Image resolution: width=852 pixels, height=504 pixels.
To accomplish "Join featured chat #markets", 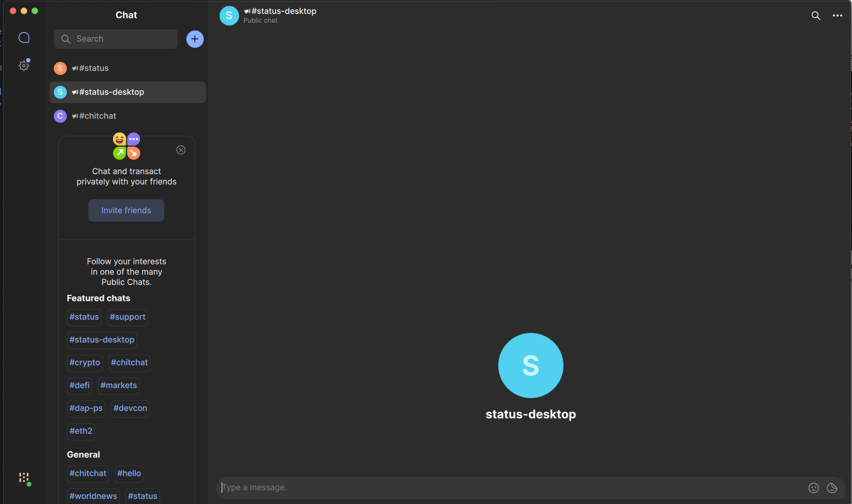I will 119,386.
